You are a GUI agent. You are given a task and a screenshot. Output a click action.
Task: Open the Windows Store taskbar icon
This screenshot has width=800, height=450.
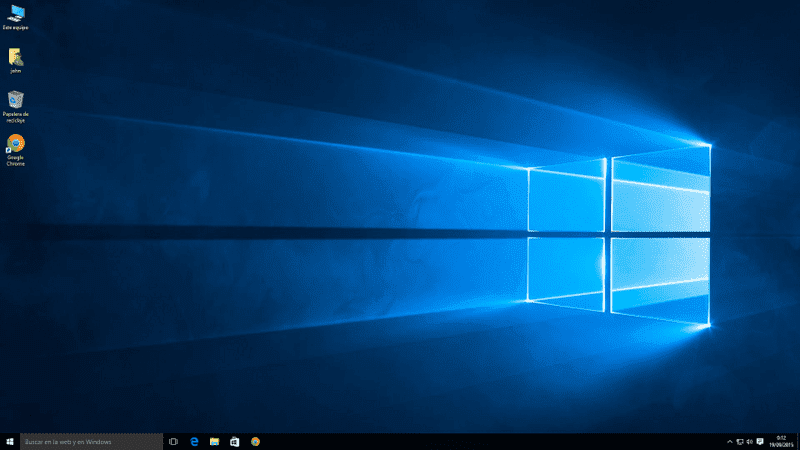point(235,442)
